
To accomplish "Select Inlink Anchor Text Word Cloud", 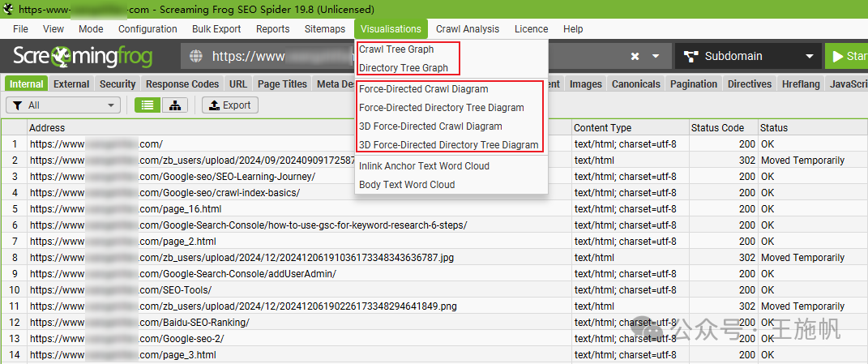I will pos(424,165).
